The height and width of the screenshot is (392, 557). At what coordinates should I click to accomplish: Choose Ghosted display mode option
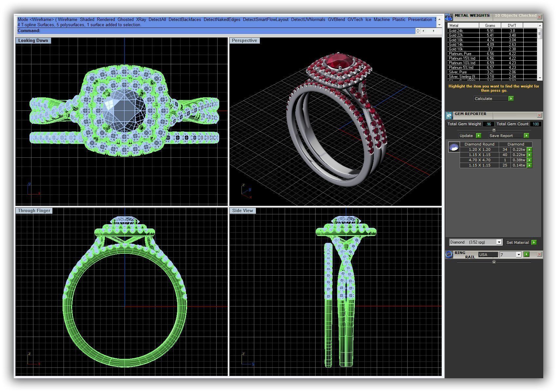[x=125, y=20]
